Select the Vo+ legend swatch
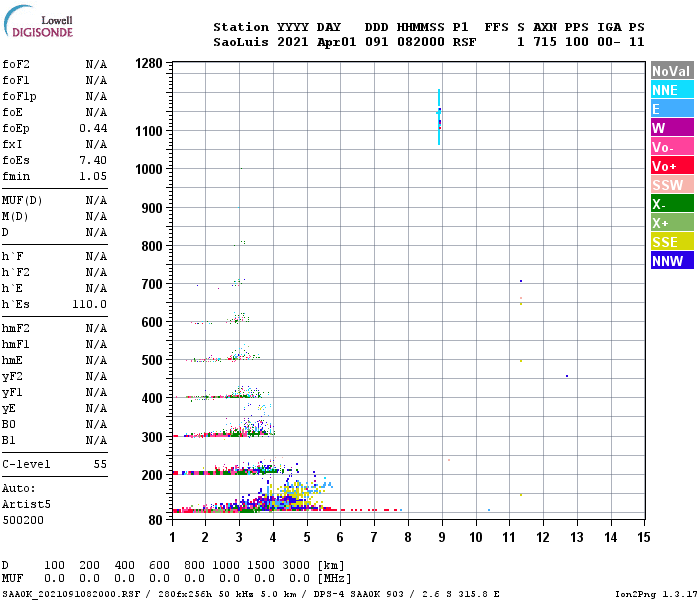700x600 pixels. [672, 166]
